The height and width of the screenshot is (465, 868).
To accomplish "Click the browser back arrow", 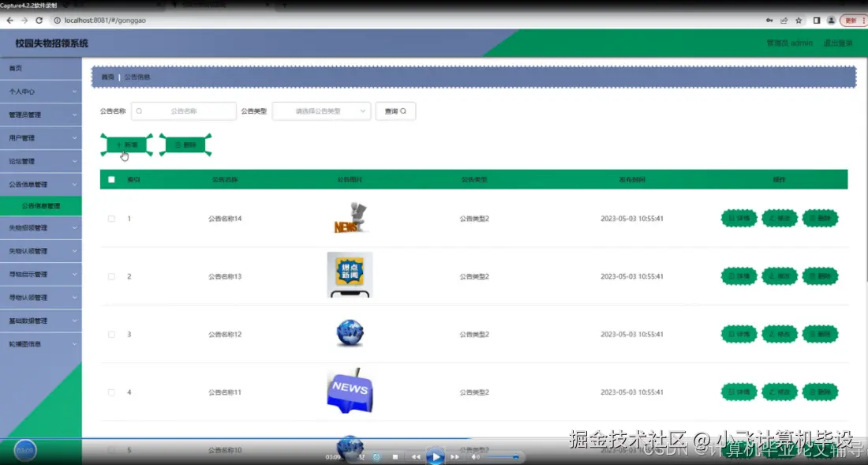I will 10,21.
